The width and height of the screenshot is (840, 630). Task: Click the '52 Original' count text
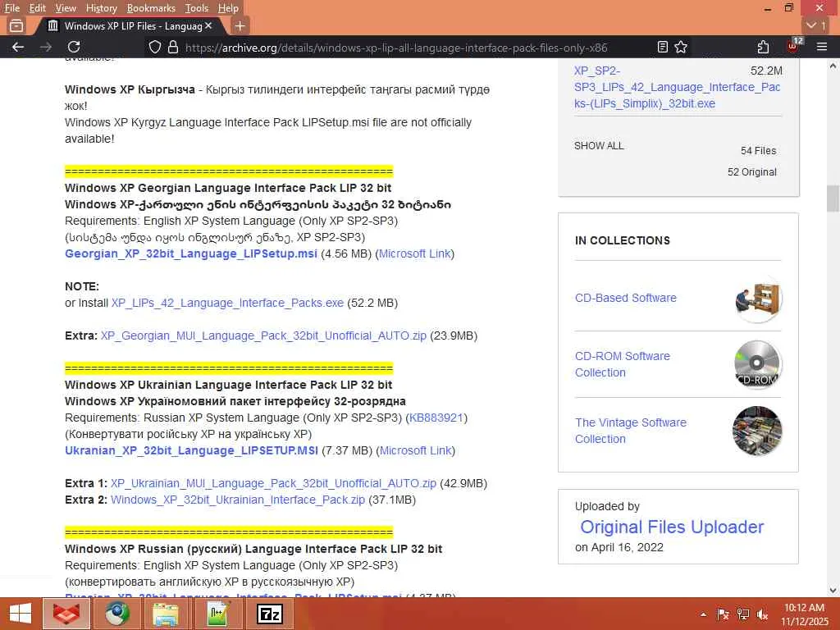click(x=751, y=172)
